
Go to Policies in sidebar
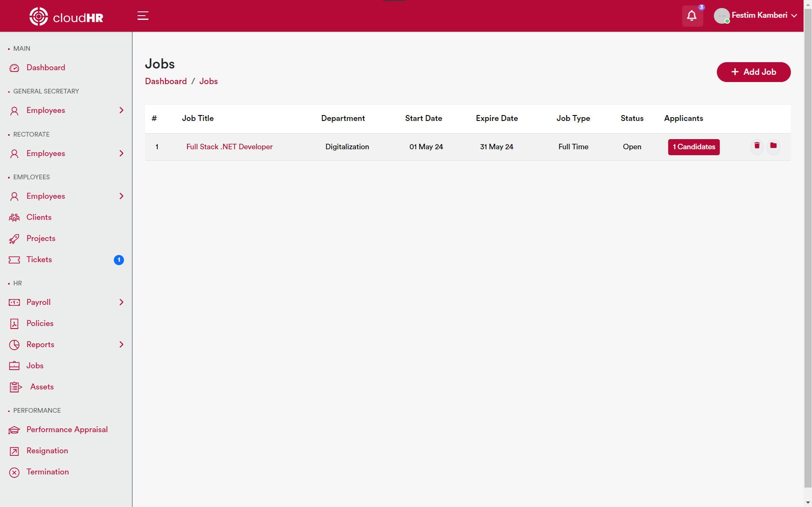(x=40, y=323)
